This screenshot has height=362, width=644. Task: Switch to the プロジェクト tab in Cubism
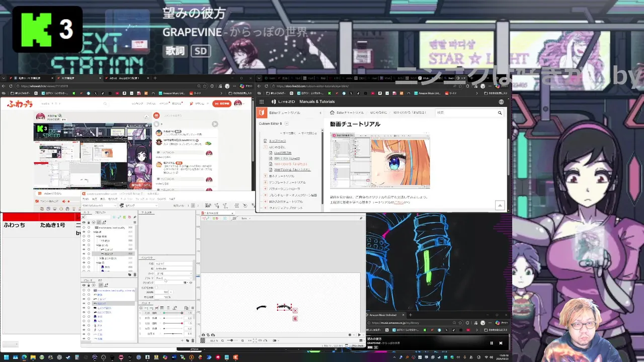(x=101, y=212)
